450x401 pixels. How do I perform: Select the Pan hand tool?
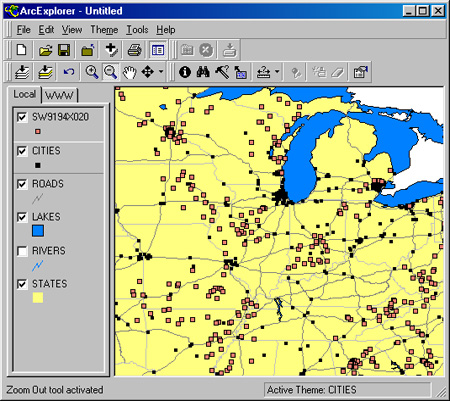coord(129,72)
